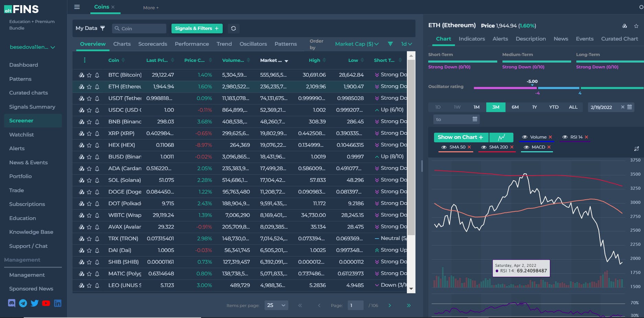
Task: Select the 6M chart range
Action: 515,107
